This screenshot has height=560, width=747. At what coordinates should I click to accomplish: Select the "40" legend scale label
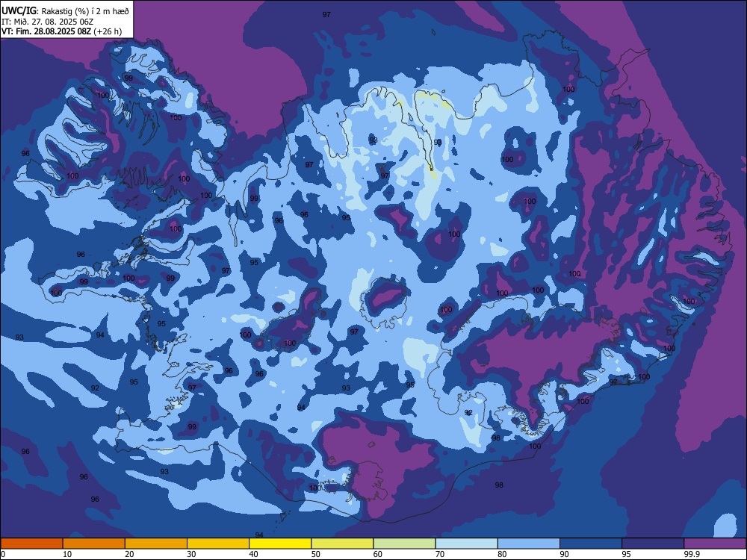coord(253,554)
